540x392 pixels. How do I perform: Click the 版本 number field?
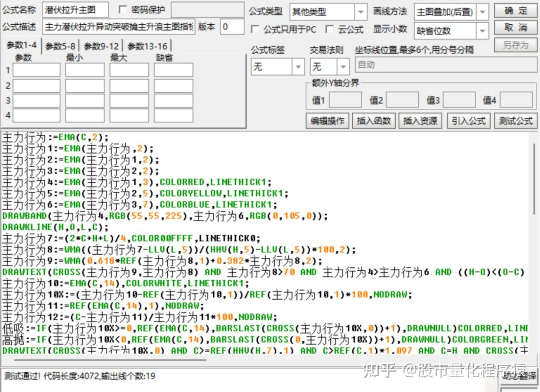pos(232,26)
